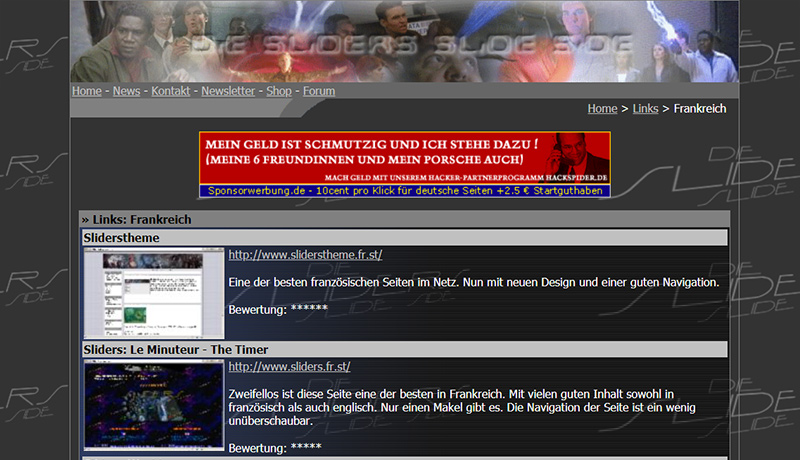Click the 'Links: Frankreich' section heading
This screenshot has width=800, height=460.
tap(136, 219)
